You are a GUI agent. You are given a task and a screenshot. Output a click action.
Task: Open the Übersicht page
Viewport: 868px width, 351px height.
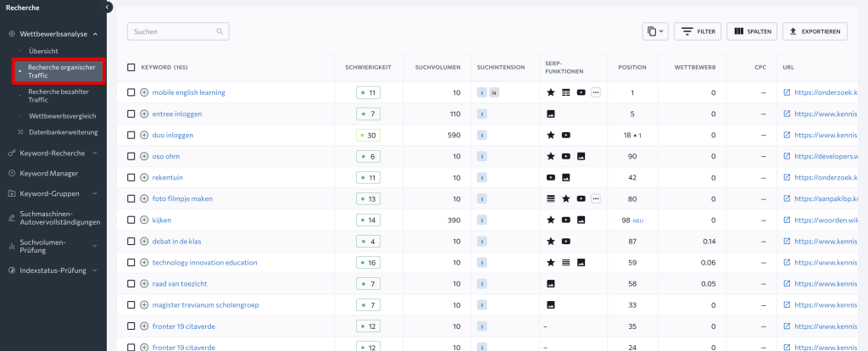pyautogui.click(x=43, y=51)
